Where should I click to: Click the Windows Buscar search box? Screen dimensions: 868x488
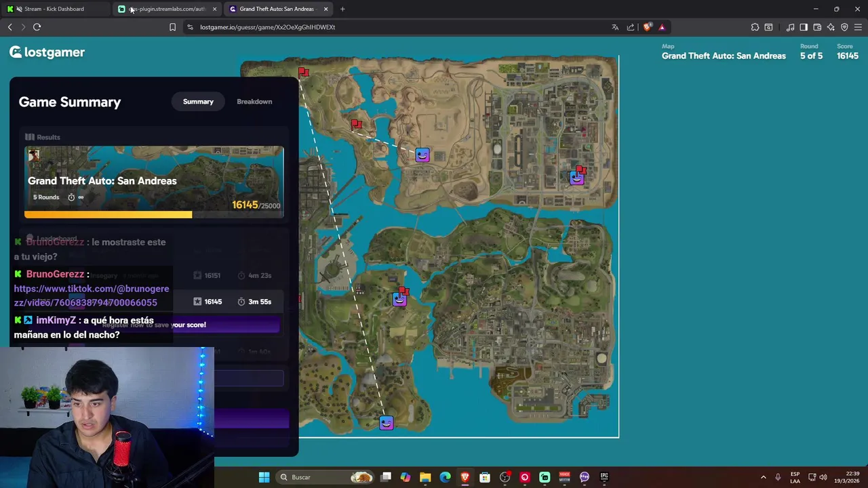point(325,477)
